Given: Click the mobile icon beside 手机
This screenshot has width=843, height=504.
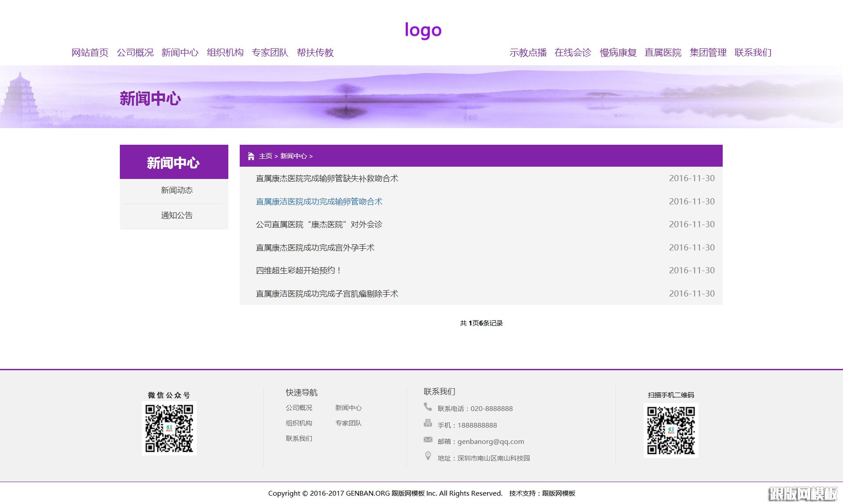Looking at the screenshot, I should tap(428, 423).
